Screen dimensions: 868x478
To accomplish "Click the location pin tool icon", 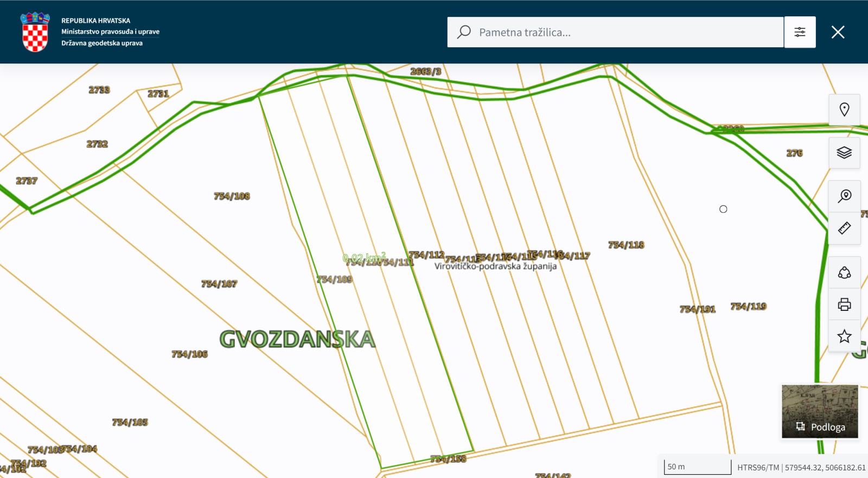I will point(844,110).
